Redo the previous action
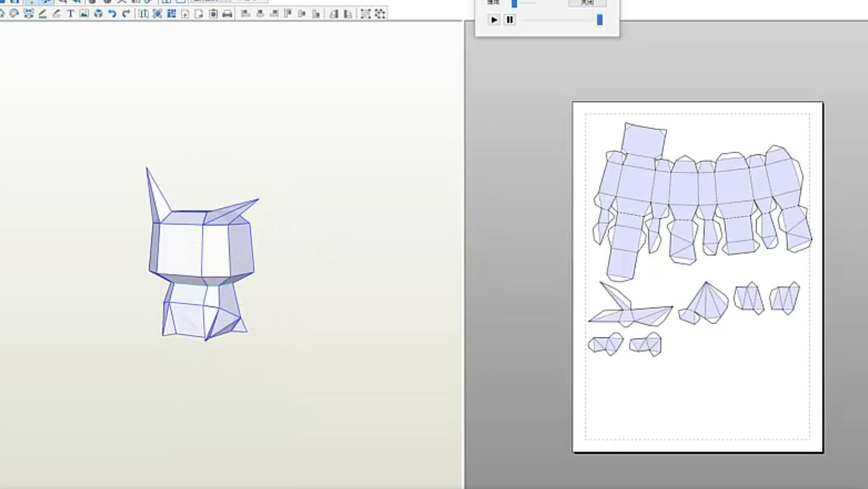 [x=126, y=14]
